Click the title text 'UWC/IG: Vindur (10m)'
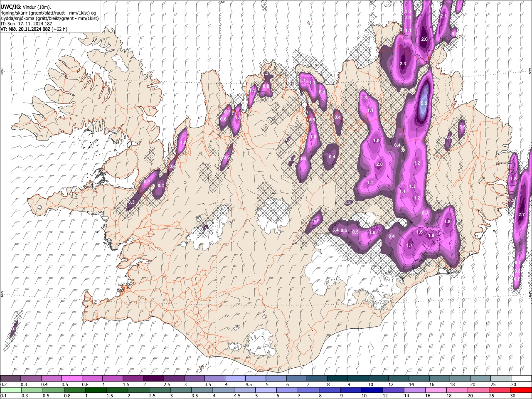 click(26, 7)
